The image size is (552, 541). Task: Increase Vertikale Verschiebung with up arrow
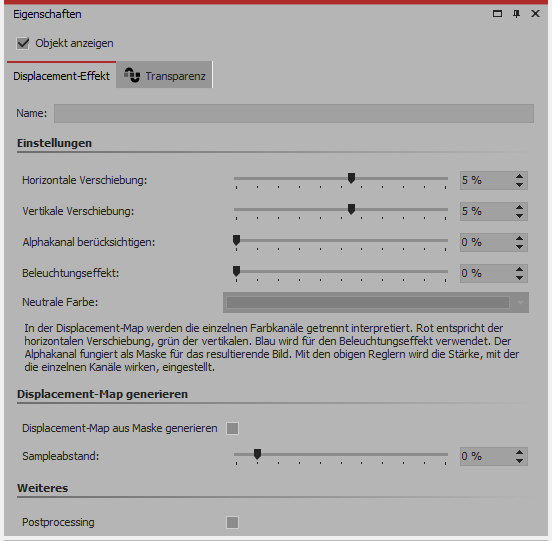coord(519,207)
